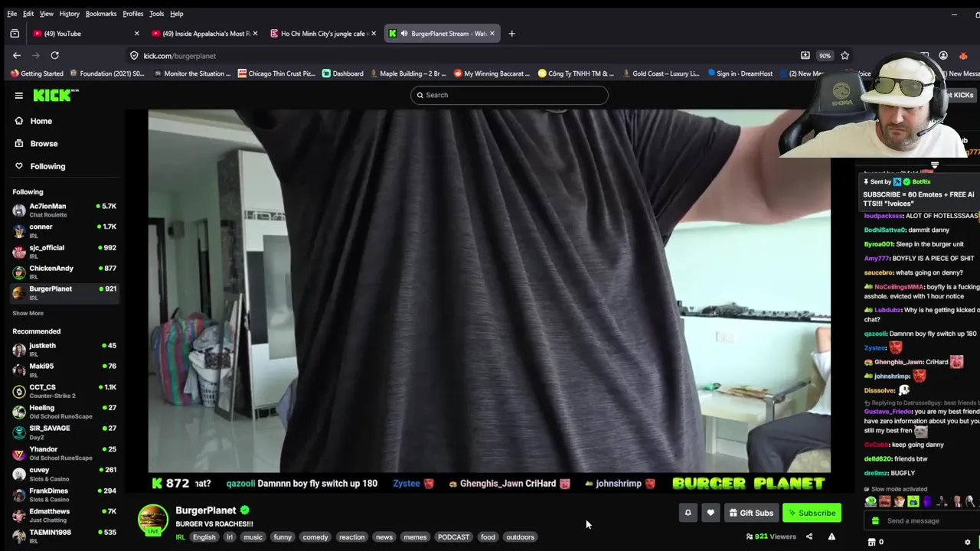The height and width of the screenshot is (551, 980).
Task: Open the browser Tools menu
Action: pos(156,14)
